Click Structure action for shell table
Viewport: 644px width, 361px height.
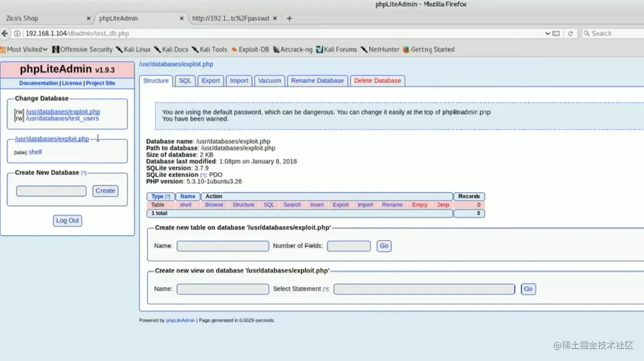243,205
